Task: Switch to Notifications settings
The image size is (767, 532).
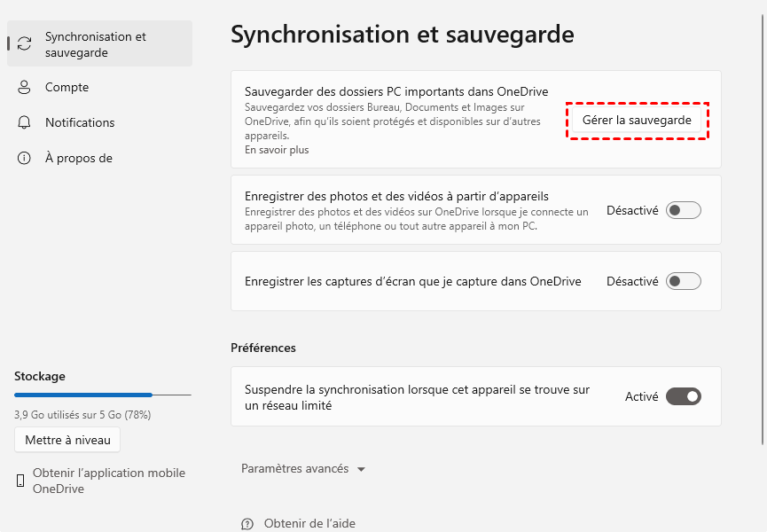Action: pos(80,122)
